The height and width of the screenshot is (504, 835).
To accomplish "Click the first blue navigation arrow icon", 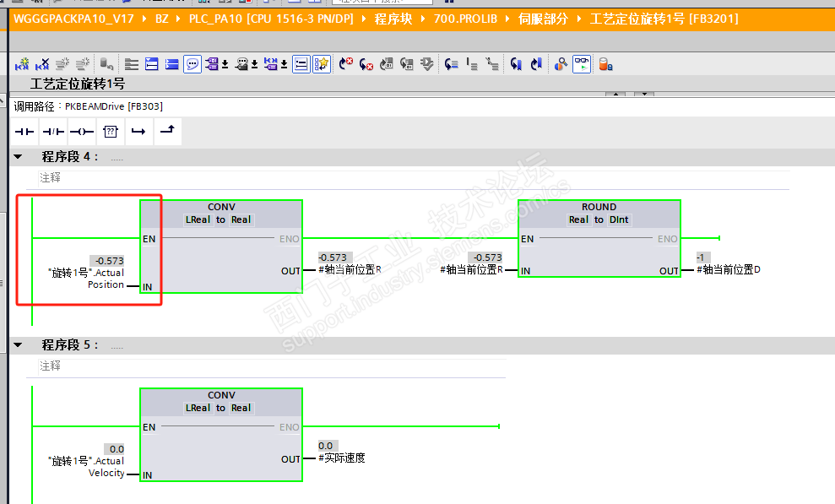I will tap(516, 64).
